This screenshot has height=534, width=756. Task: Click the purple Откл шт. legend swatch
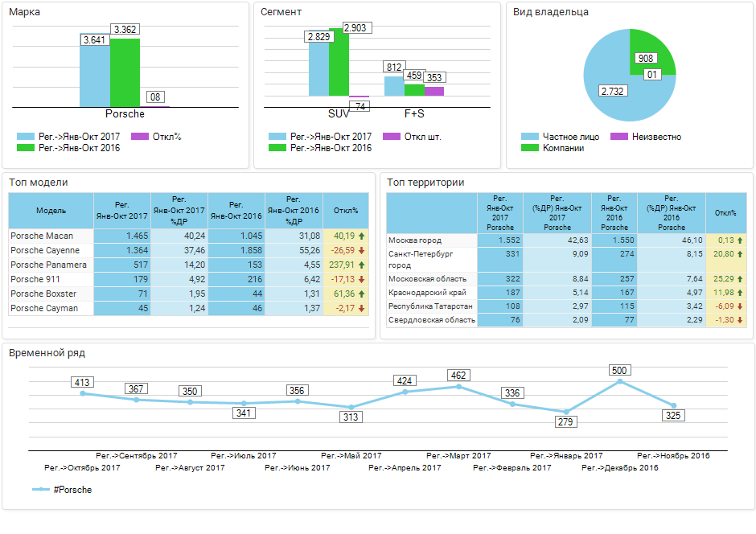tap(392, 137)
